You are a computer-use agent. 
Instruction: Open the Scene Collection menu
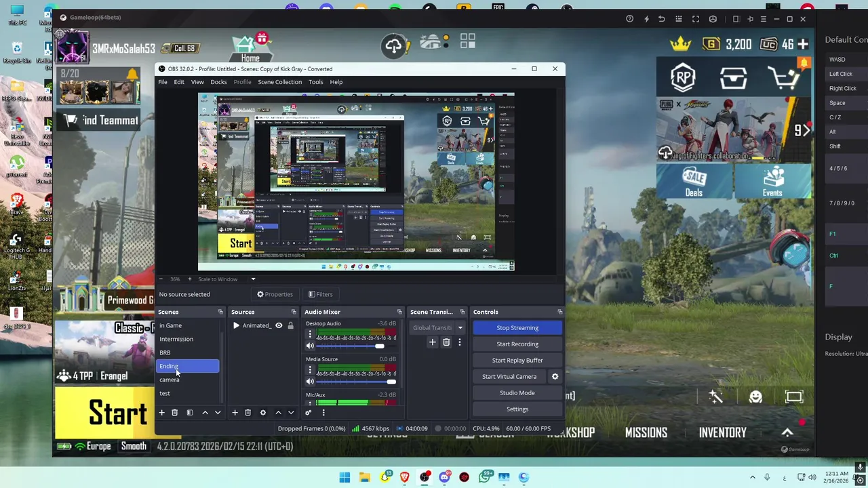pyautogui.click(x=279, y=82)
